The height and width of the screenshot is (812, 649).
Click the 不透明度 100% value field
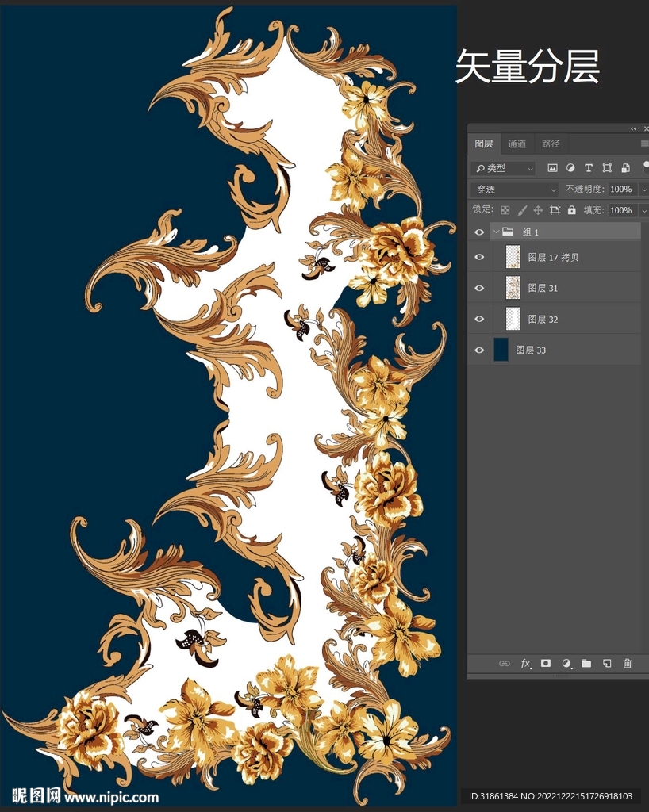623,190
